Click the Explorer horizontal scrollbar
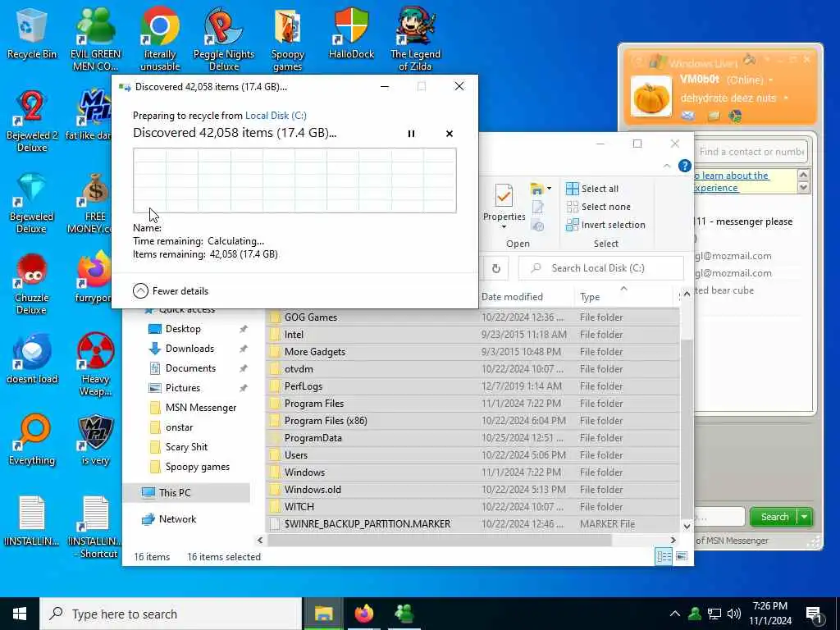 tap(440, 541)
